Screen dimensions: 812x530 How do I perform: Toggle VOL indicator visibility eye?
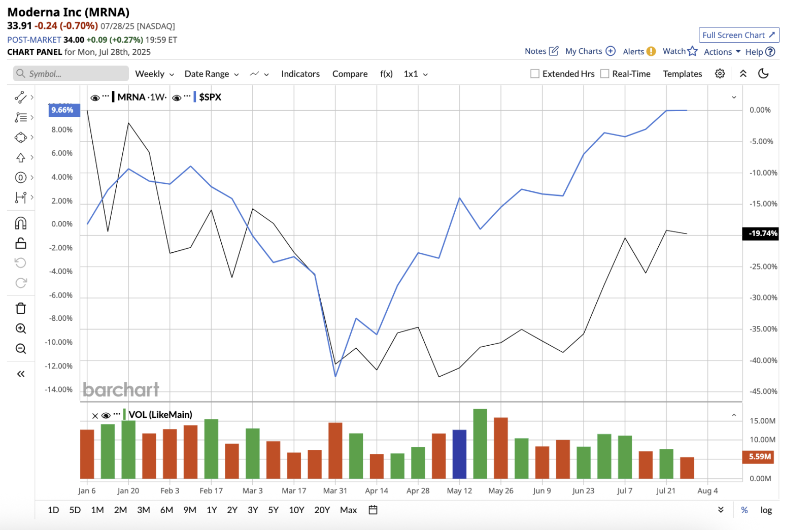pos(106,415)
